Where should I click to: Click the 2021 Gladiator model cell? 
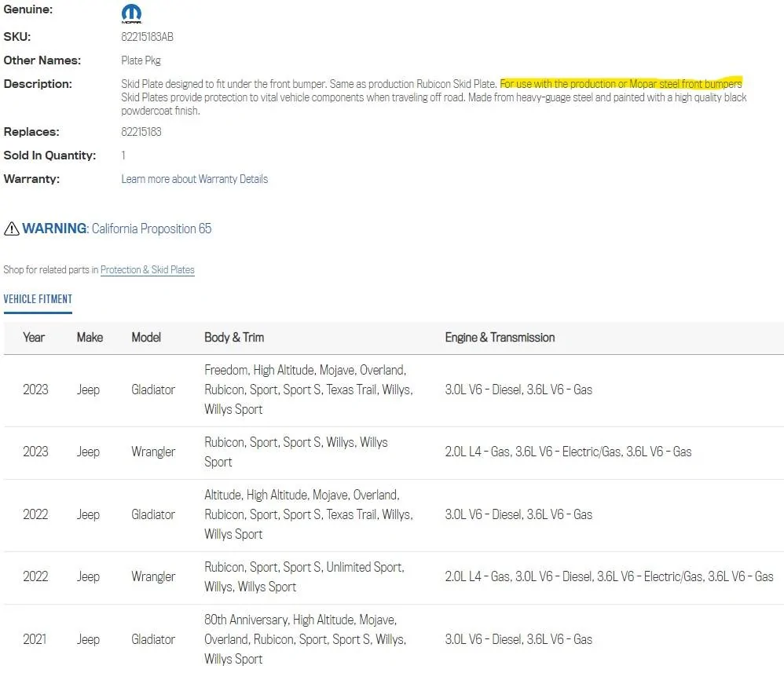[x=153, y=639]
